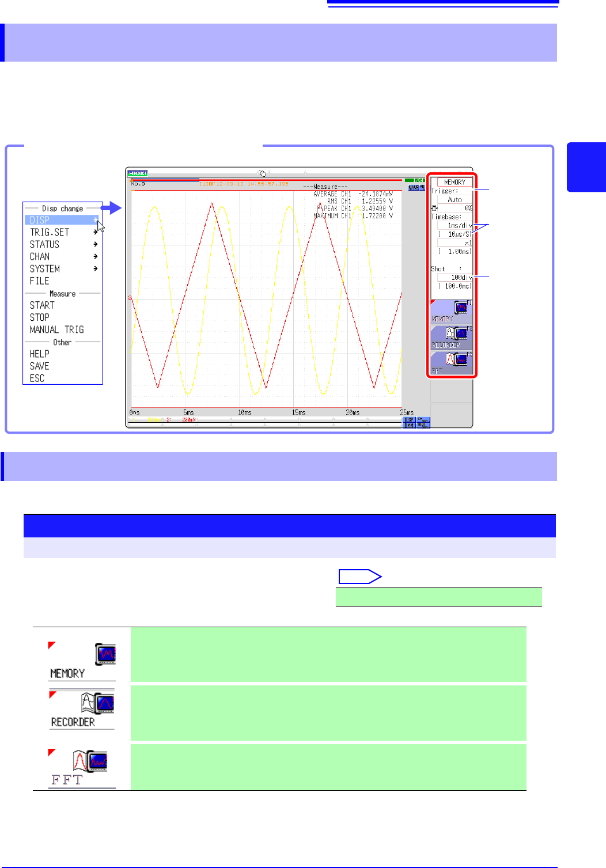
Task: Select the F3 FFT function key on device screen
Action: click(x=452, y=363)
